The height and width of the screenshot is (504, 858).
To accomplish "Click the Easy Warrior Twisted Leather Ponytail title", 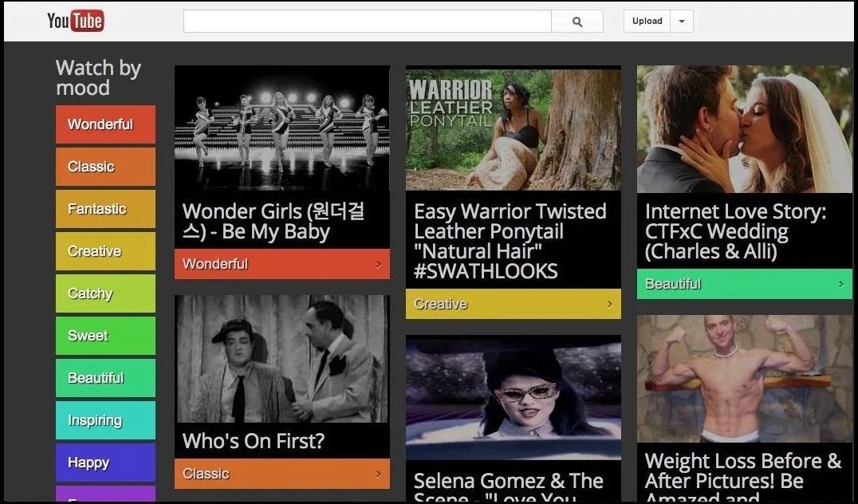I will point(510,242).
